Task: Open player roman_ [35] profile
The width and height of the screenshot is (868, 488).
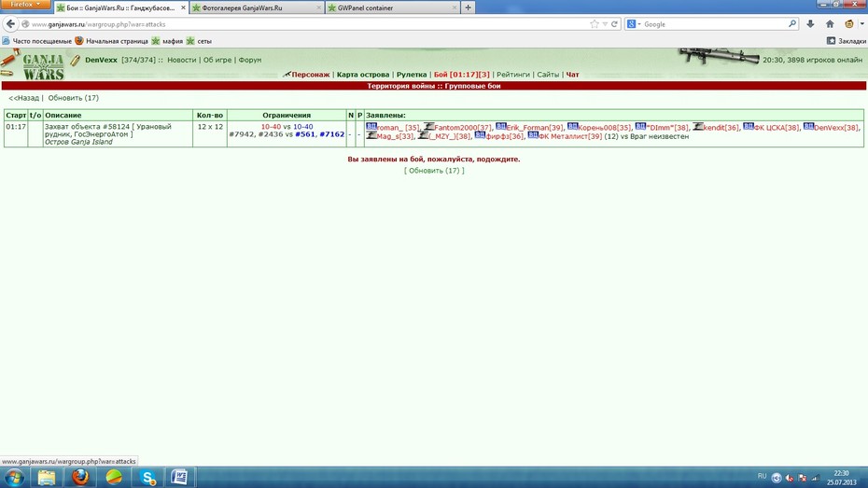Action: 399,128
